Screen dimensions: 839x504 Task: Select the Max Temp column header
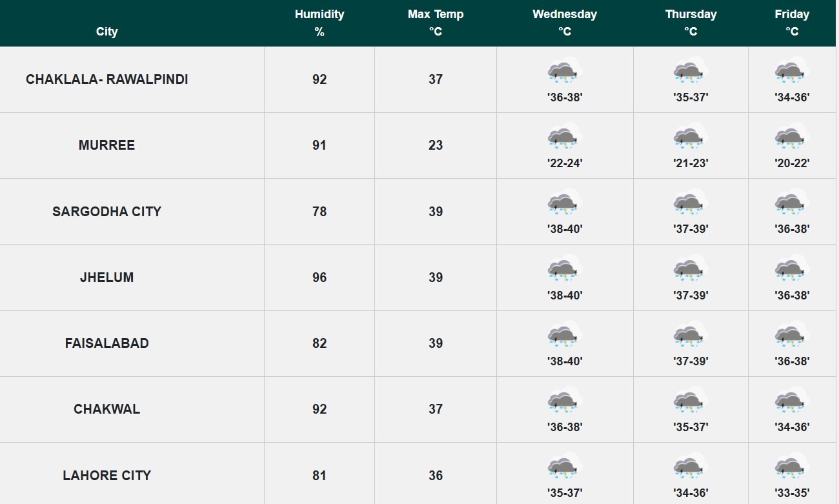click(436, 23)
